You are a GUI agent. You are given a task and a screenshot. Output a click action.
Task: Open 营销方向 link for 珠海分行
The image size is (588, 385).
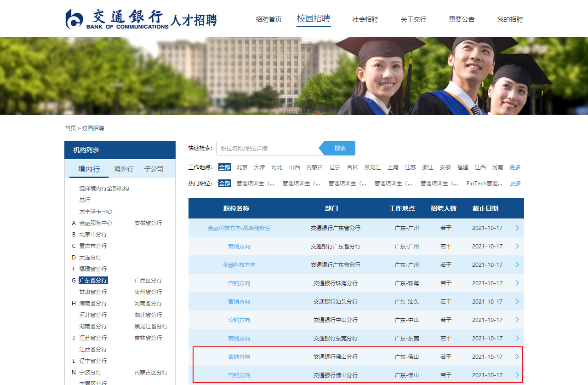pyautogui.click(x=239, y=283)
